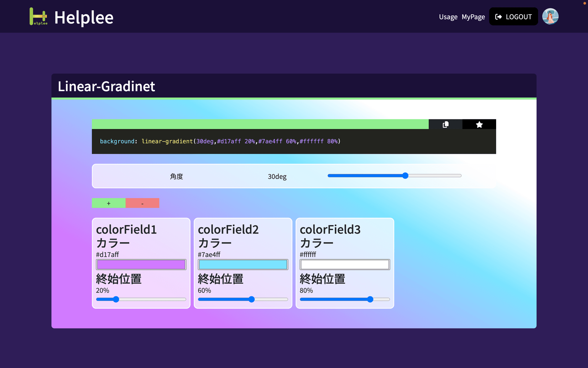Open the user profile avatar
The width and height of the screenshot is (588, 368).
[550, 16]
